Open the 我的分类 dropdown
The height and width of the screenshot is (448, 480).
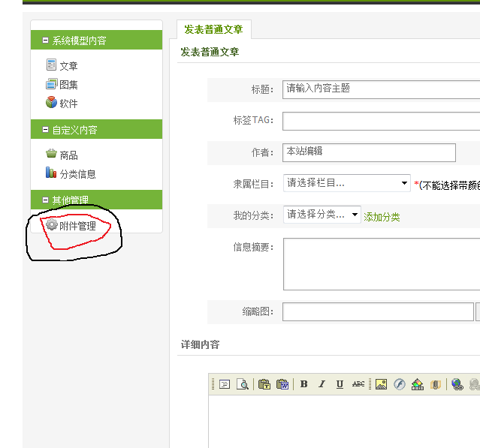pos(322,215)
